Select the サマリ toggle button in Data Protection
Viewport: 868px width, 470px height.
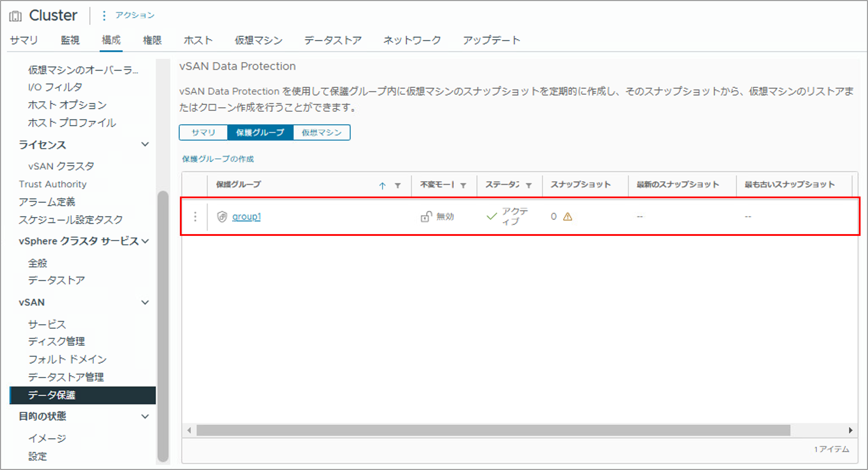click(x=203, y=132)
